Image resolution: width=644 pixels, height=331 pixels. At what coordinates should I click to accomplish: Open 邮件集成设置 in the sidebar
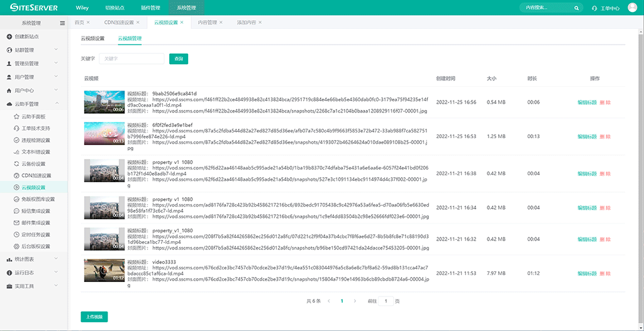point(35,223)
